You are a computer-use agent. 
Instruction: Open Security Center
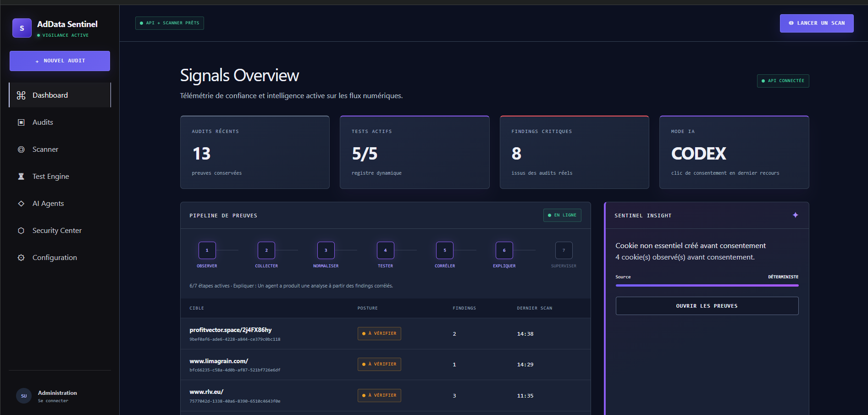[x=60, y=231]
